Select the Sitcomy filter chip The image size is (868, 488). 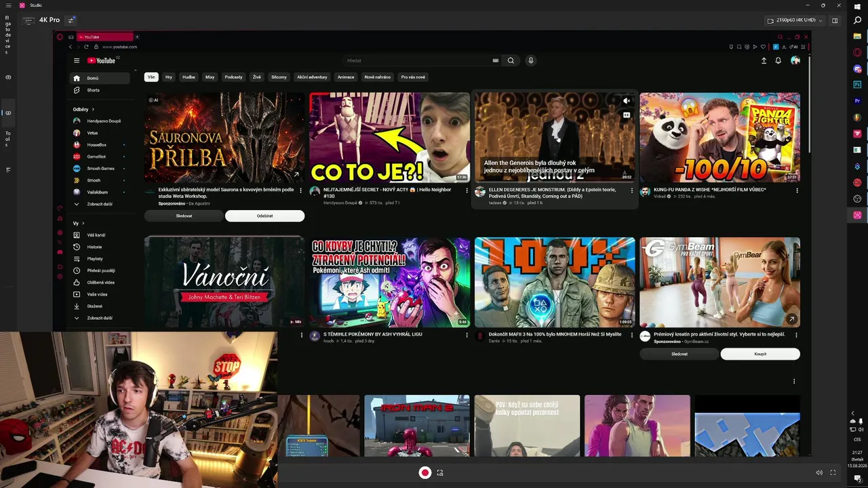[x=279, y=77]
